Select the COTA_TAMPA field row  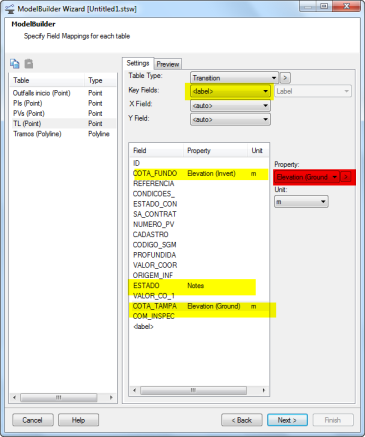[x=199, y=306]
